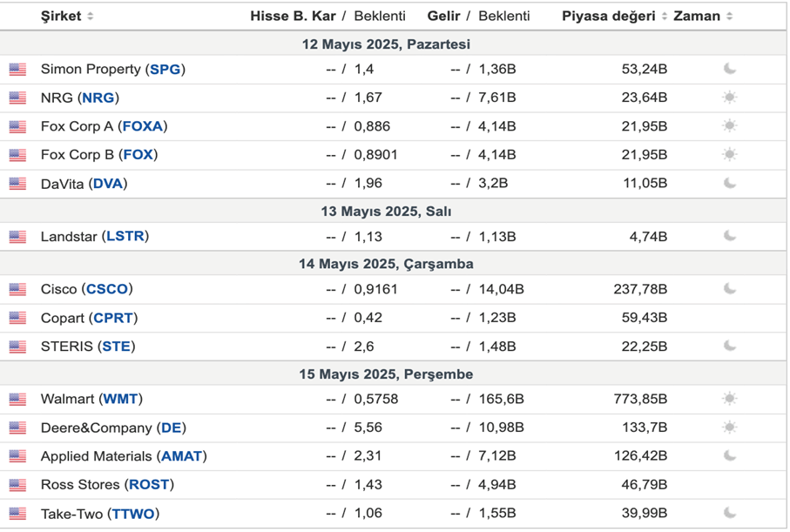Open the TTWO ticker link
The width and height of the screenshot is (790, 532).
coord(133,514)
